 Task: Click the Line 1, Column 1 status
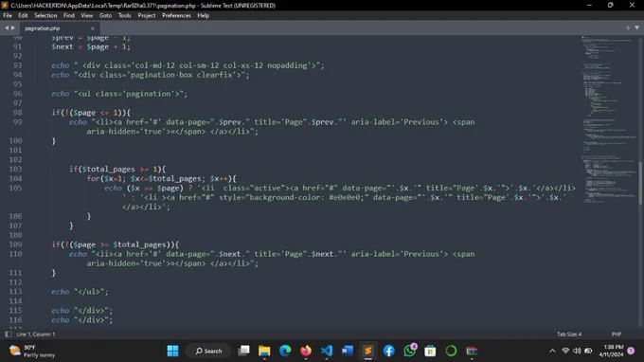36,335
